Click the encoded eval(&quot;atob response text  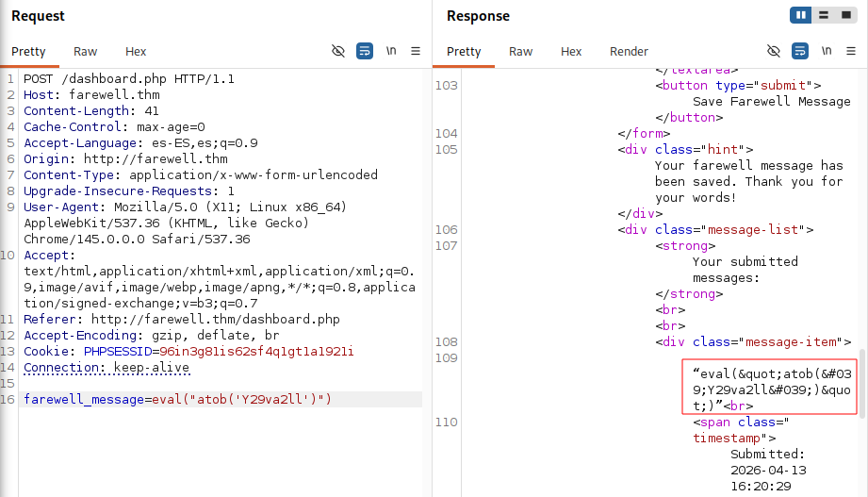[x=772, y=390]
